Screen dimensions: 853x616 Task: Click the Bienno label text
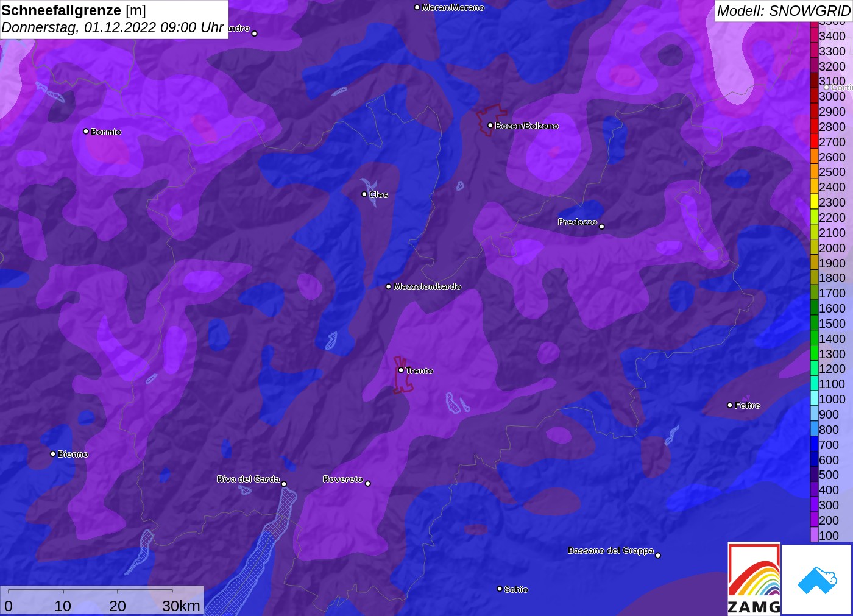pos(73,454)
